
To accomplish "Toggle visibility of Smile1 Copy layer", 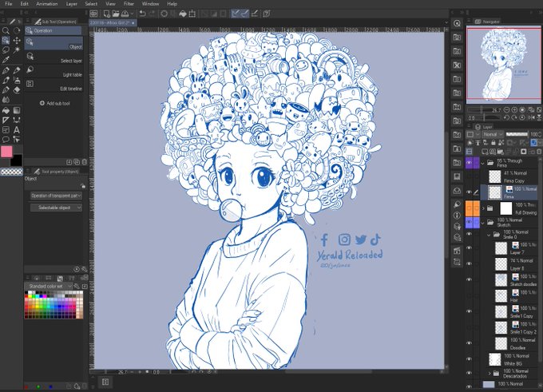I will click(469, 311).
